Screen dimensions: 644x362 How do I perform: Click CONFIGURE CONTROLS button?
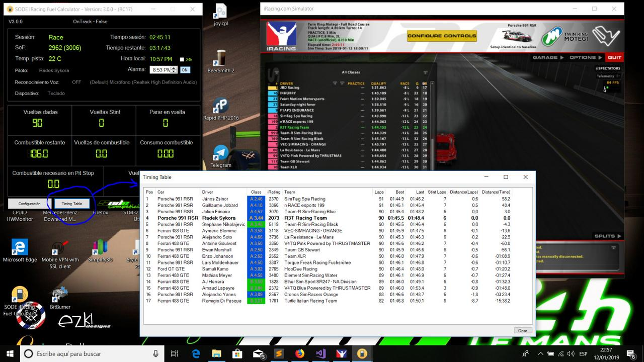442,36
